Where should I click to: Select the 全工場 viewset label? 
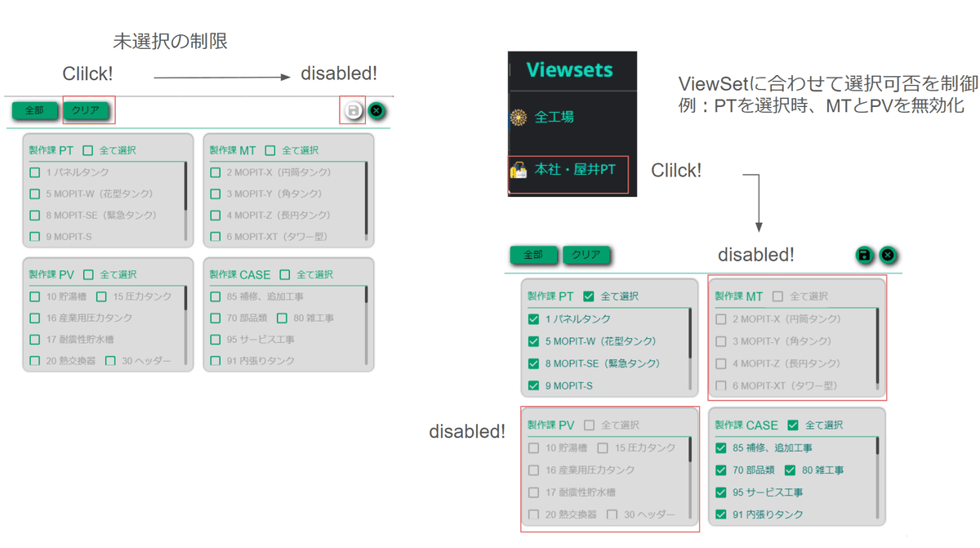(554, 118)
